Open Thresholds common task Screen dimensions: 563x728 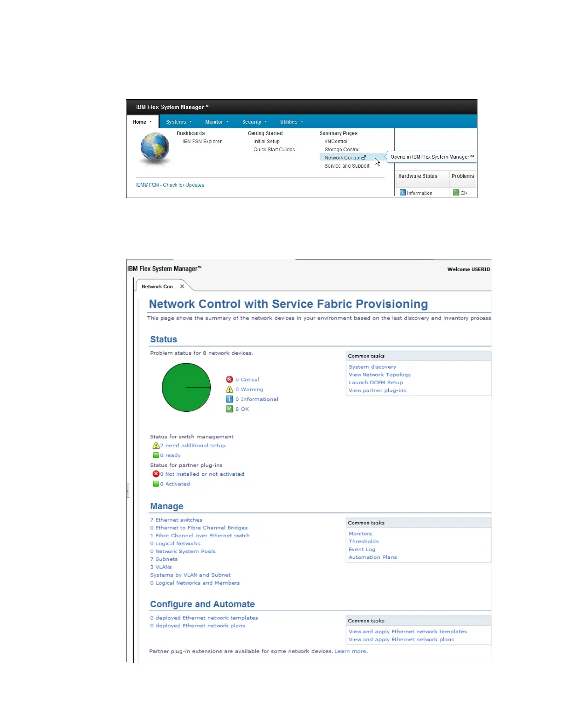point(364,541)
